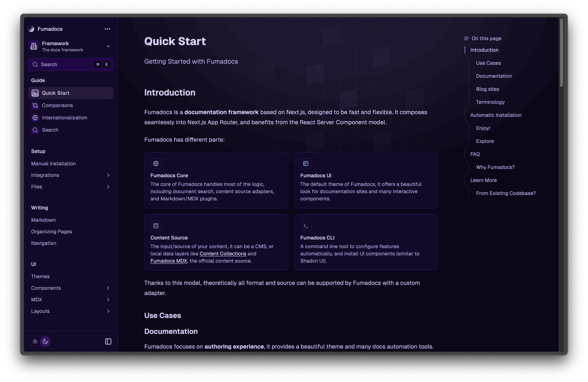The width and height of the screenshot is (588, 382).
Task: Open Manual Installation page
Action: 54,164
